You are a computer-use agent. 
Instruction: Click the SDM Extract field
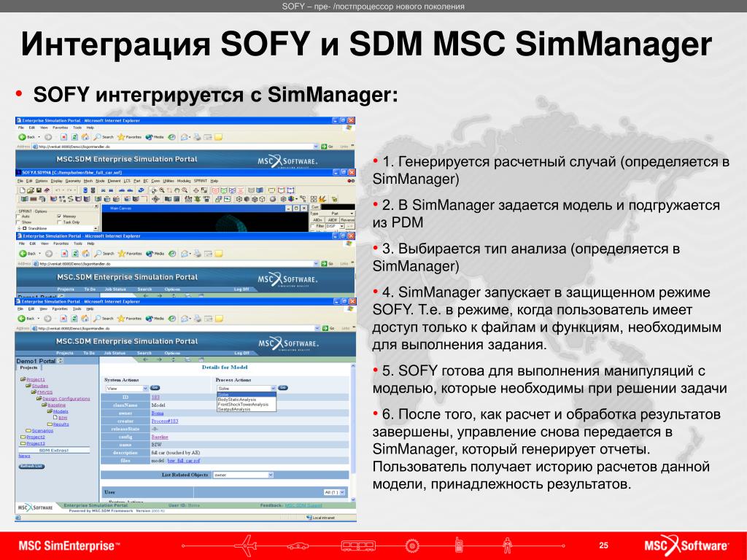(x=53, y=450)
